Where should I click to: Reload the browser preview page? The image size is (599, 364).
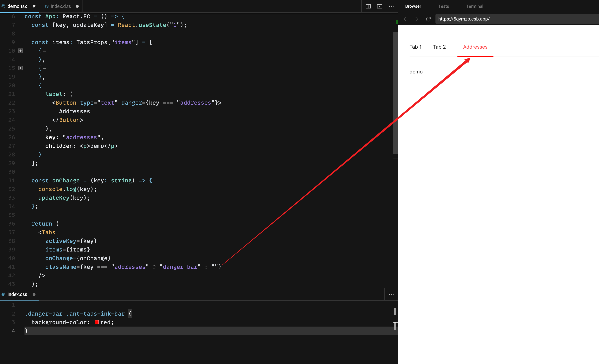(x=428, y=19)
